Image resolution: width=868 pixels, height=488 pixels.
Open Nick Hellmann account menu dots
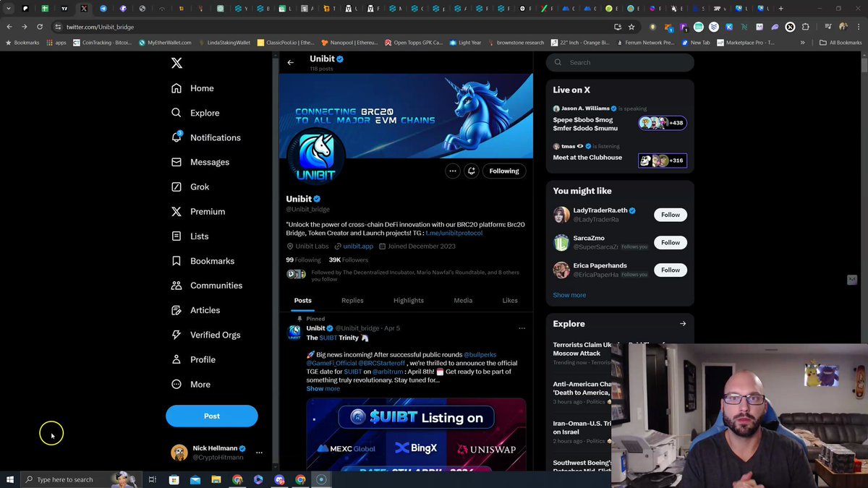click(x=259, y=453)
